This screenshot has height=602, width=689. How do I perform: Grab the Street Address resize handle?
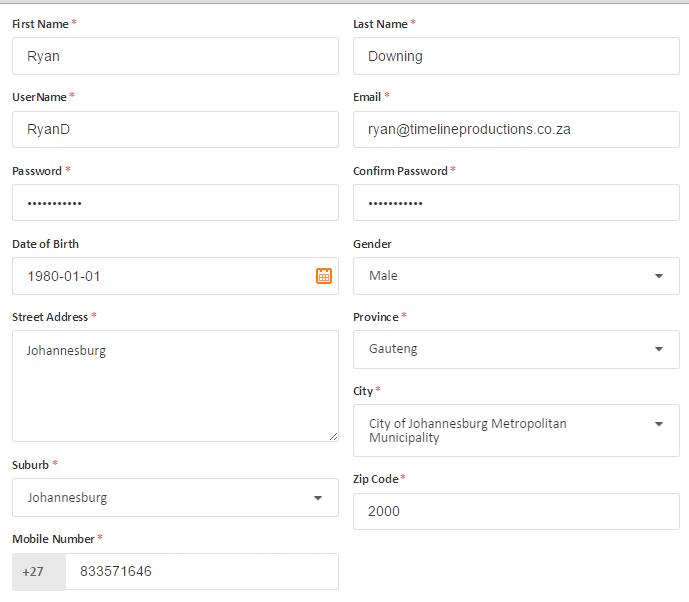pyautogui.click(x=333, y=436)
